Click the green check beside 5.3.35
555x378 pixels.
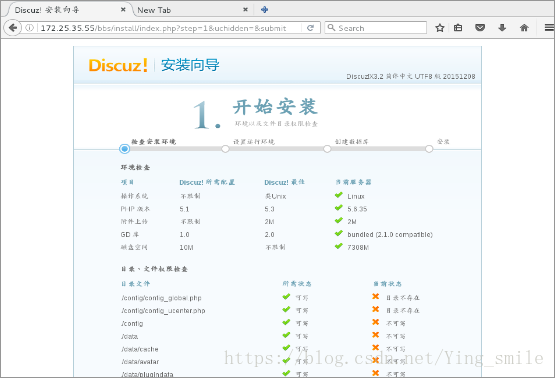coord(339,208)
